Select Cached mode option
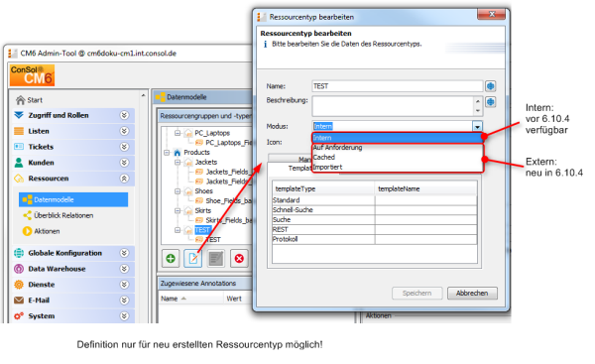This screenshot has height=364, width=595. [x=398, y=157]
